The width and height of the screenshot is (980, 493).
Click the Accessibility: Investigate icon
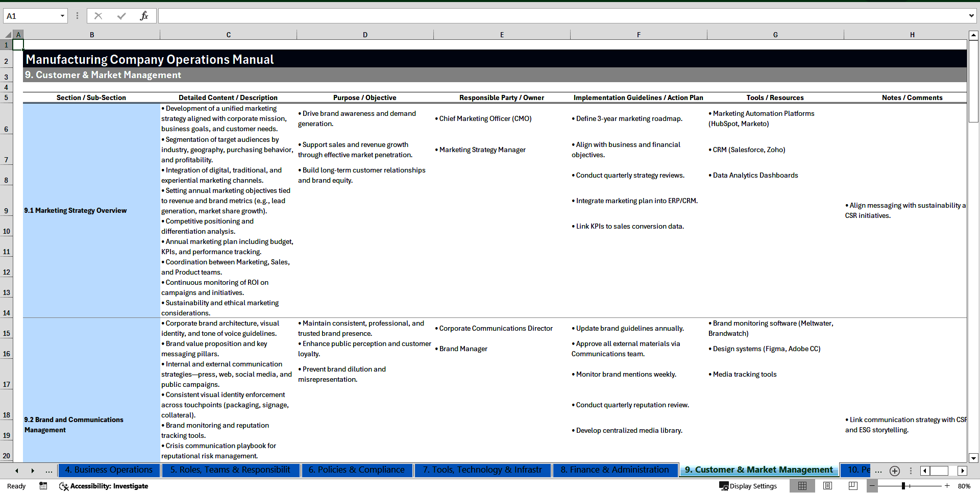pos(64,486)
